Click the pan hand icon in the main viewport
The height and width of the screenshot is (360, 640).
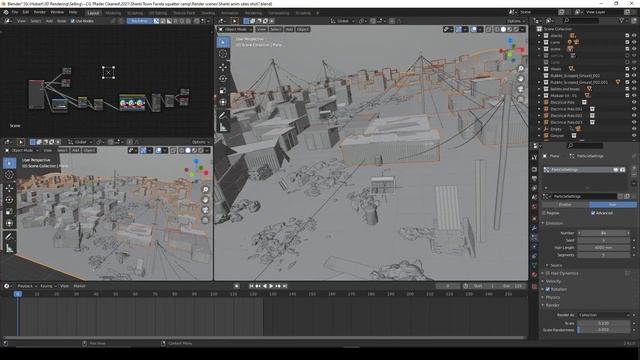tap(521, 79)
